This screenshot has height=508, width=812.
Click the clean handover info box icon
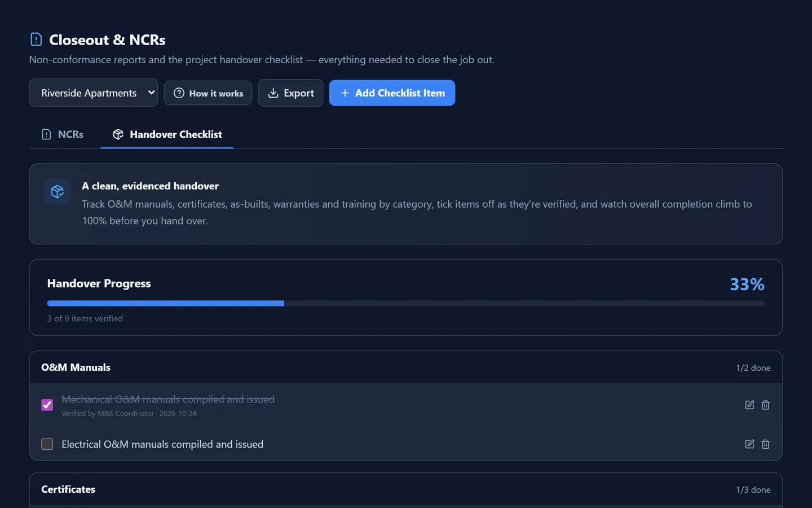tap(57, 192)
